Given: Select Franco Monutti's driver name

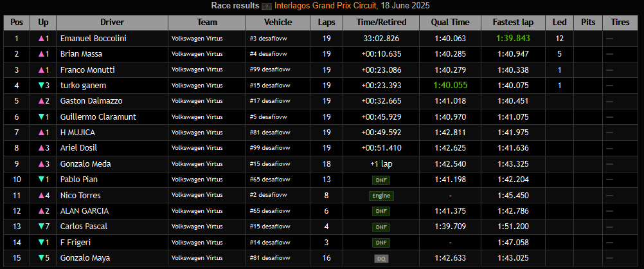Looking at the screenshot, I should [86, 70].
